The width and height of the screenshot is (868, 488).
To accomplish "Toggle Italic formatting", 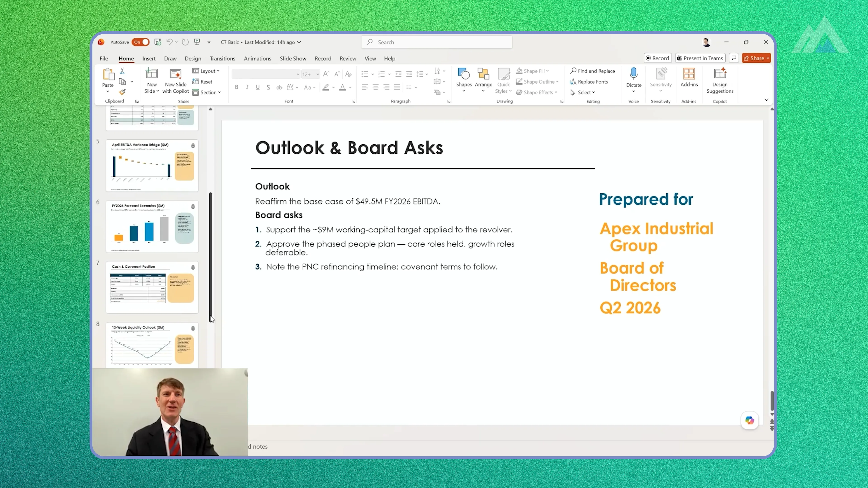I will (247, 87).
